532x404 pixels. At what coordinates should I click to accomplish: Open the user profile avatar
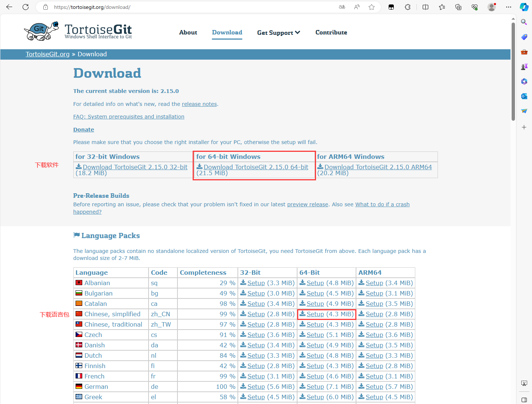click(x=492, y=7)
